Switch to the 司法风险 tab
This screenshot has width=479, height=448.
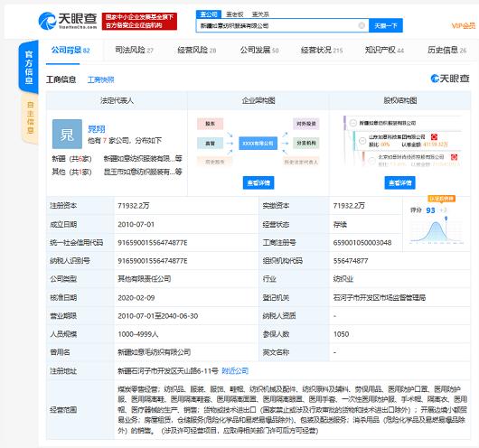click(x=134, y=50)
